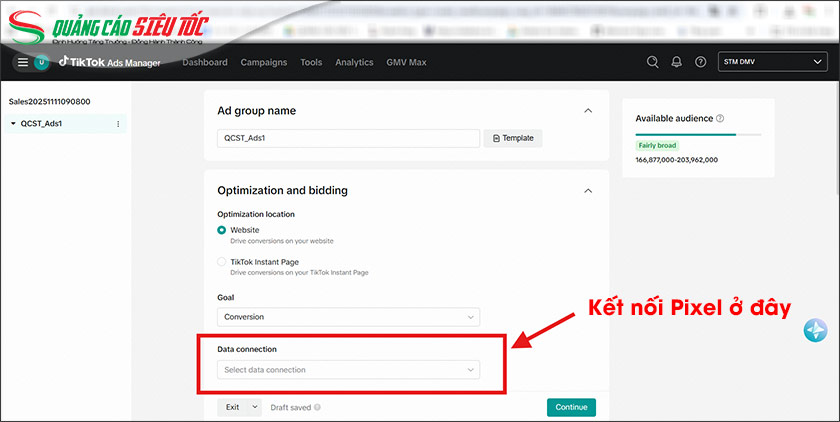Go to the Campaigns menu
The image size is (840, 422).
[264, 62]
